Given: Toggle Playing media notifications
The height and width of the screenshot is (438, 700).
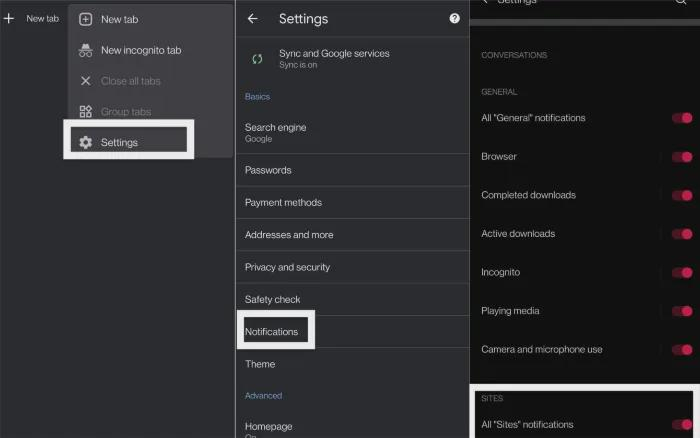Looking at the screenshot, I should [x=682, y=311].
